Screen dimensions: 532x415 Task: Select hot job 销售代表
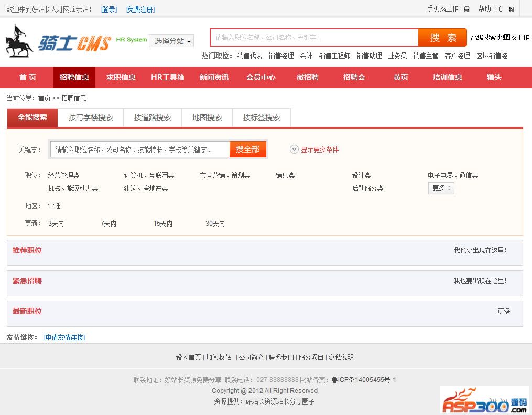tap(249, 56)
